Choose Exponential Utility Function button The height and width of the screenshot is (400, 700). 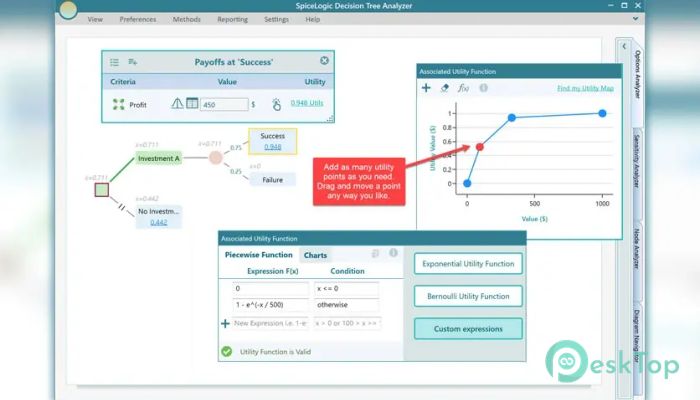pyautogui.click(x=468, y=264)
